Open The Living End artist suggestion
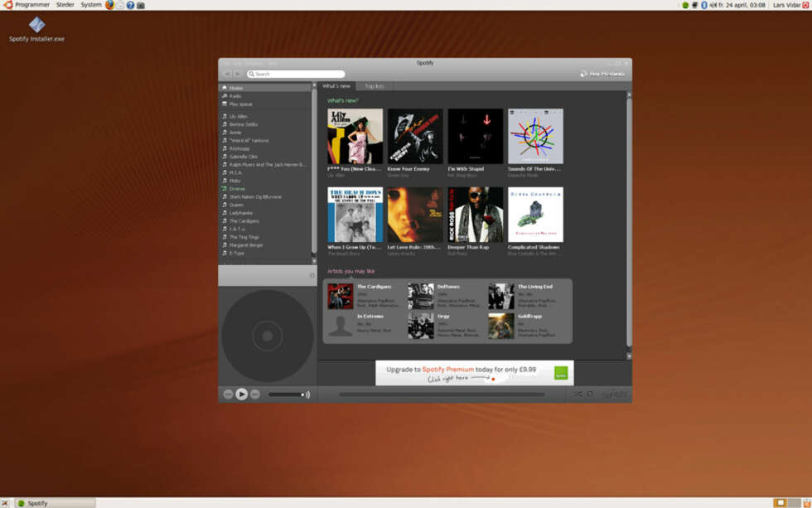This screenshot has width=812, height=508. point(524,296)
